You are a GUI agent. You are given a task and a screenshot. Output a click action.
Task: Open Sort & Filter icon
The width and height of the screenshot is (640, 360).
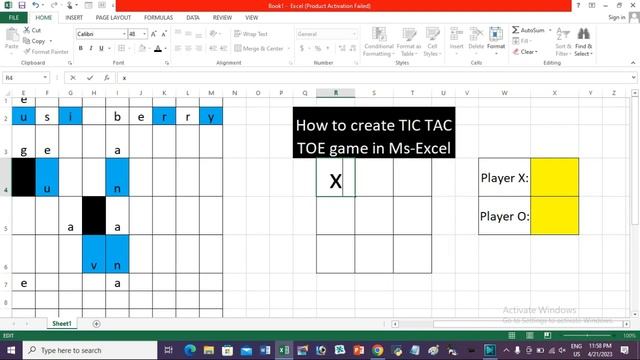(563, 34)
